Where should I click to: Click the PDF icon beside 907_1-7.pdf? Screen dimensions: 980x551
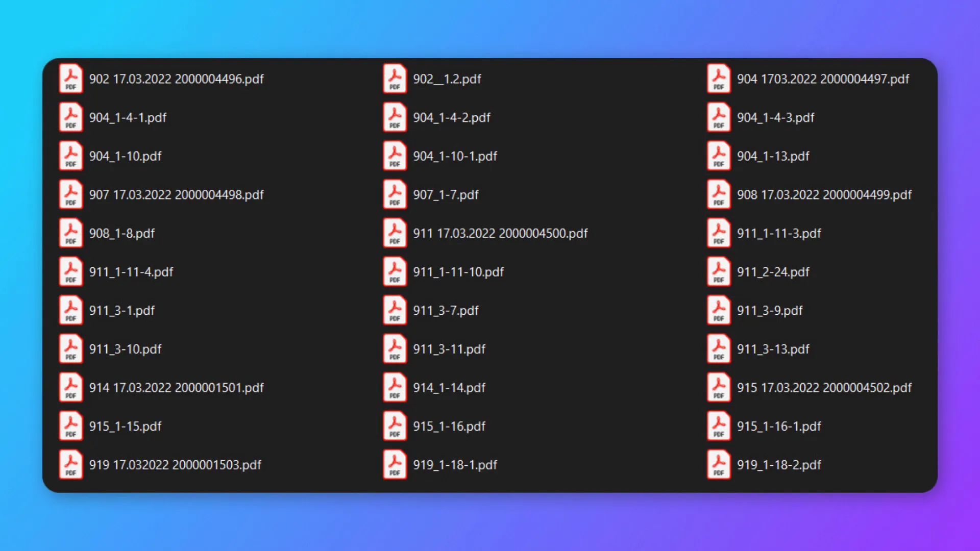coord(394,194)
